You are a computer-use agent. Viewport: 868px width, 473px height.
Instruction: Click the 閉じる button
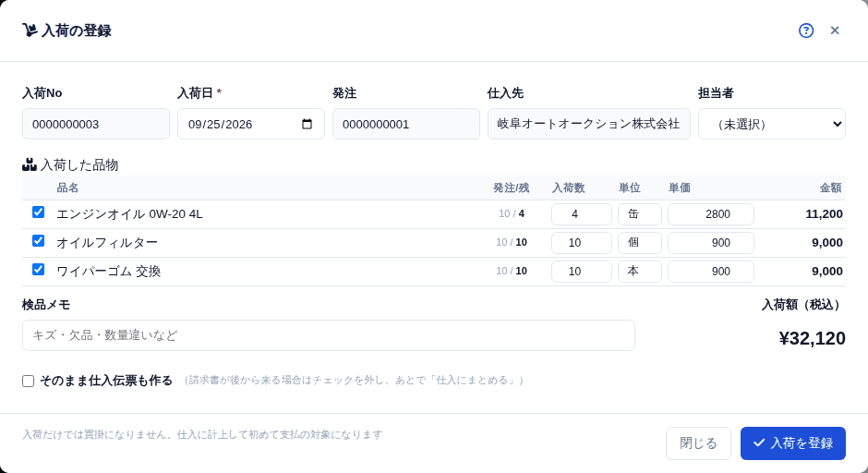pos(698,443)
